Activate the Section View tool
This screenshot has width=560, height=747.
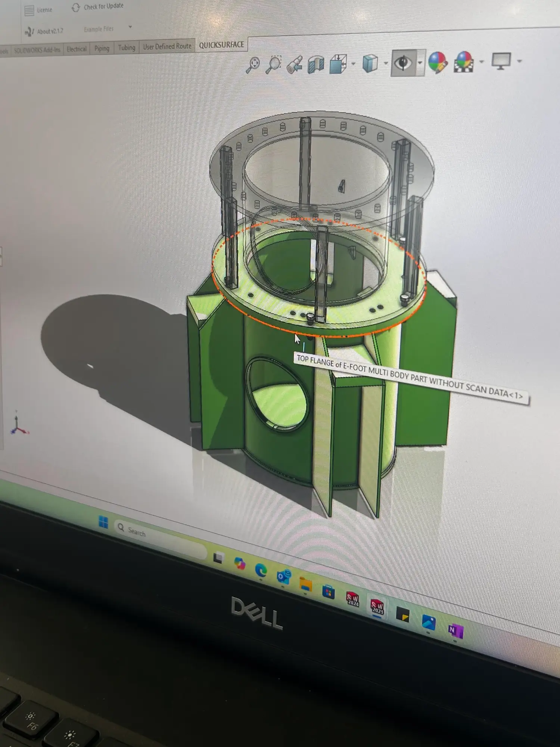coord(316,64)
